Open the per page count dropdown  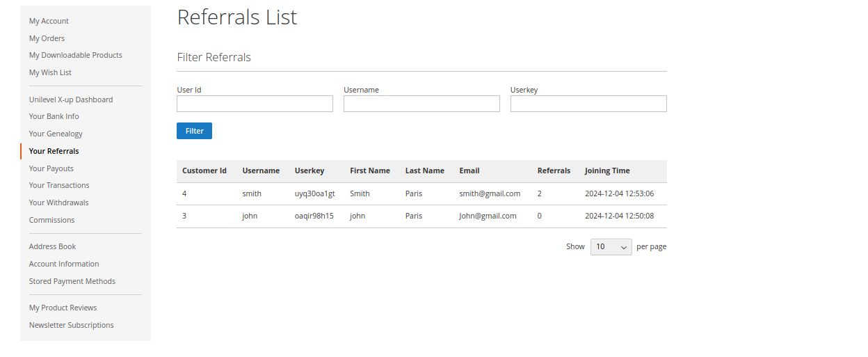[611, 247]
